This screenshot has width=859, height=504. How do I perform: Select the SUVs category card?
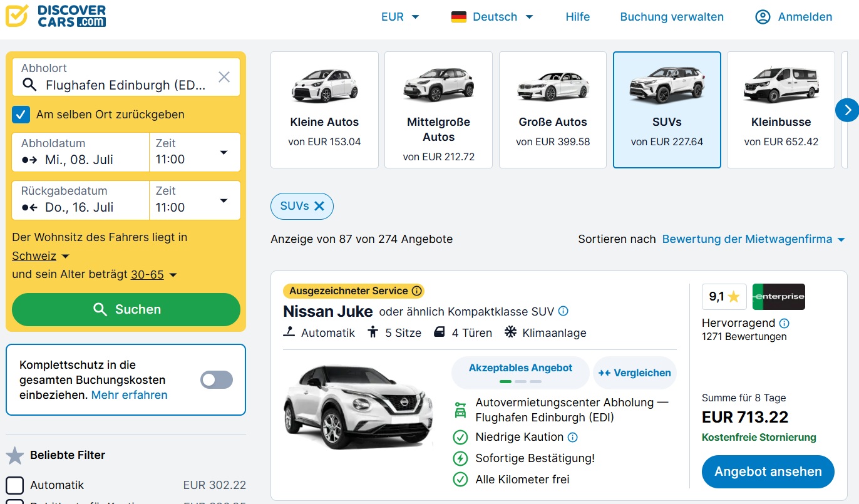tap(667, 110)
